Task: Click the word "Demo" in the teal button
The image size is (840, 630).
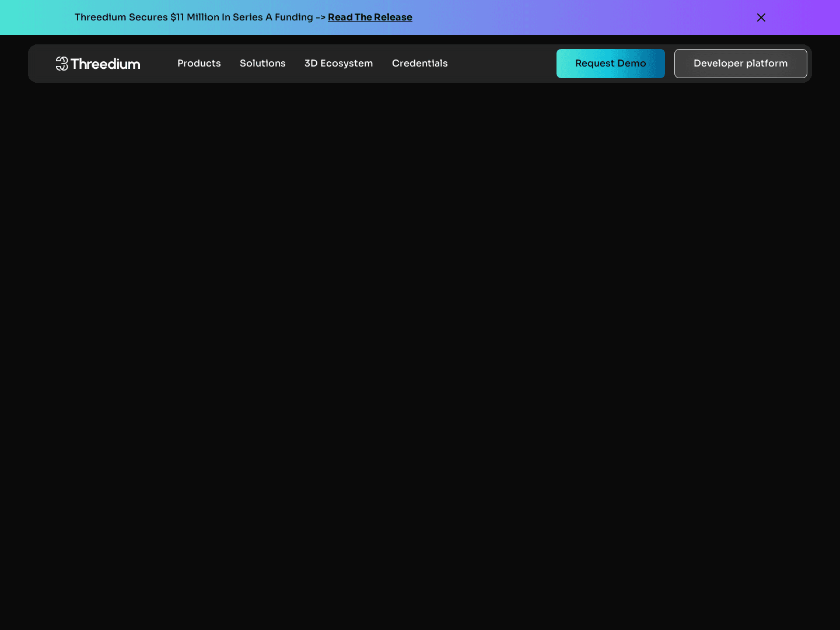Action: [x=632, y=64]
